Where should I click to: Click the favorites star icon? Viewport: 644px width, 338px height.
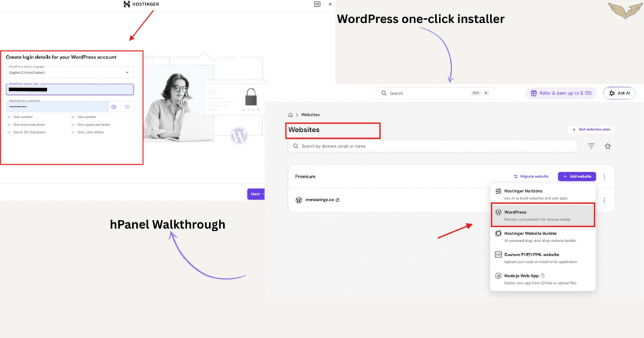pos(608,146)
